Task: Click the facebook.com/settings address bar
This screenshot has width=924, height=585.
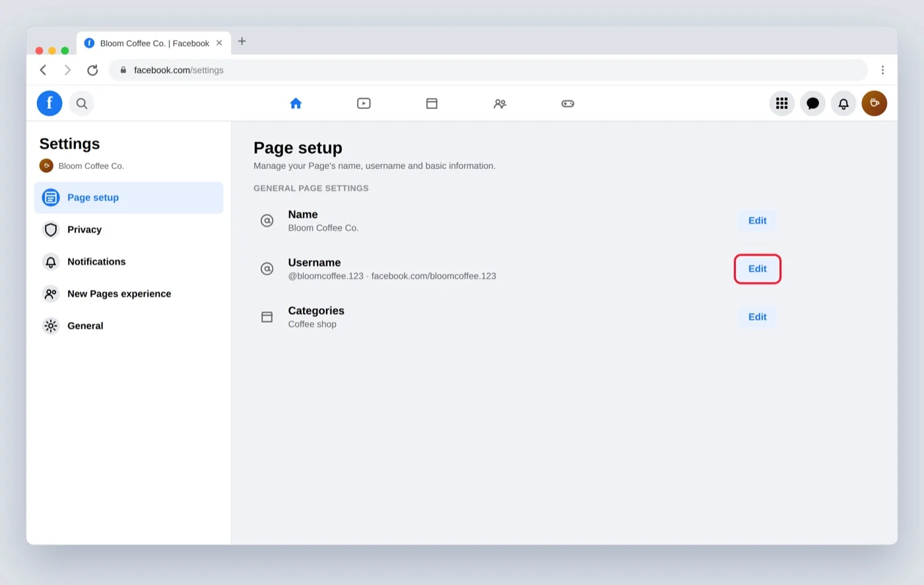Action: tap(488, 70)
